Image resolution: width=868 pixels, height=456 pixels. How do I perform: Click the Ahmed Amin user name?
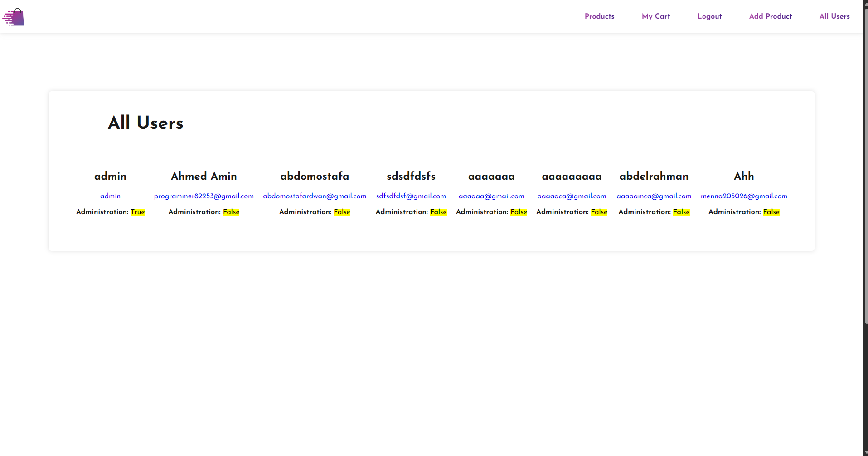click(x=204, y=176)
